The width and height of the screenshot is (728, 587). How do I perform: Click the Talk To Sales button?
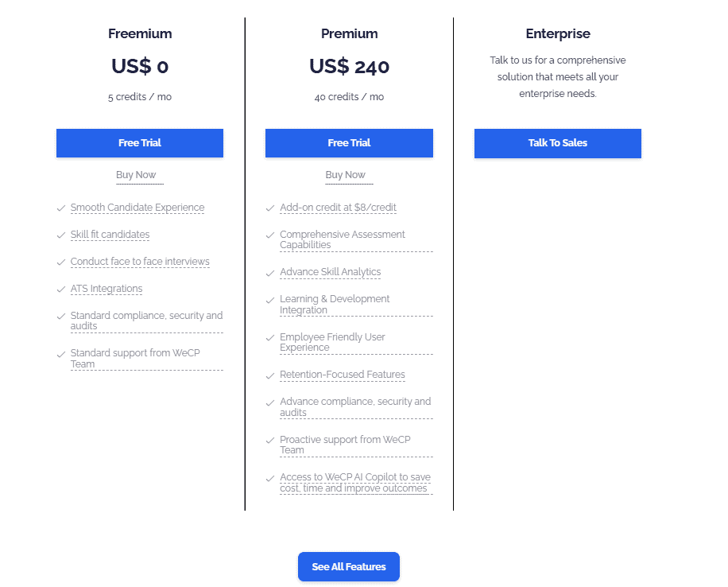pyautogui.click(x=557, y=143)
